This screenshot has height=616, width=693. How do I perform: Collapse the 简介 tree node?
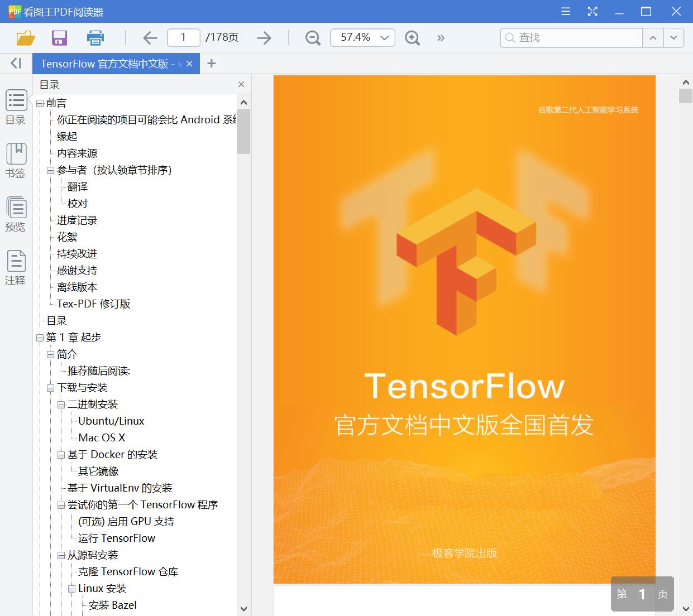tap(50, 354)
